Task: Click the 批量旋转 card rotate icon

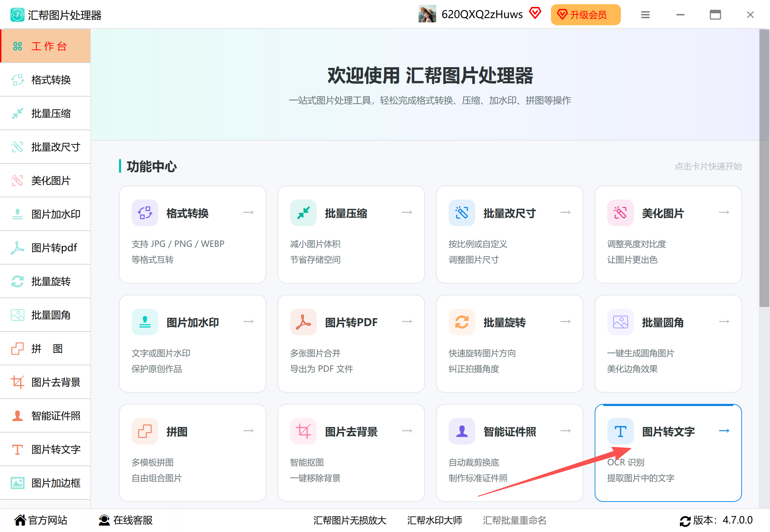Action: pos(462,322)
